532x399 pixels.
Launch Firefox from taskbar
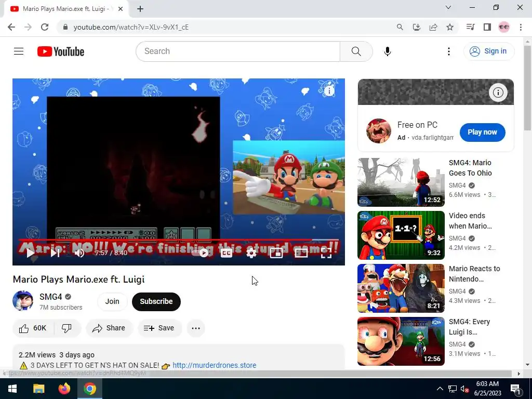click(x=64, y=389)
